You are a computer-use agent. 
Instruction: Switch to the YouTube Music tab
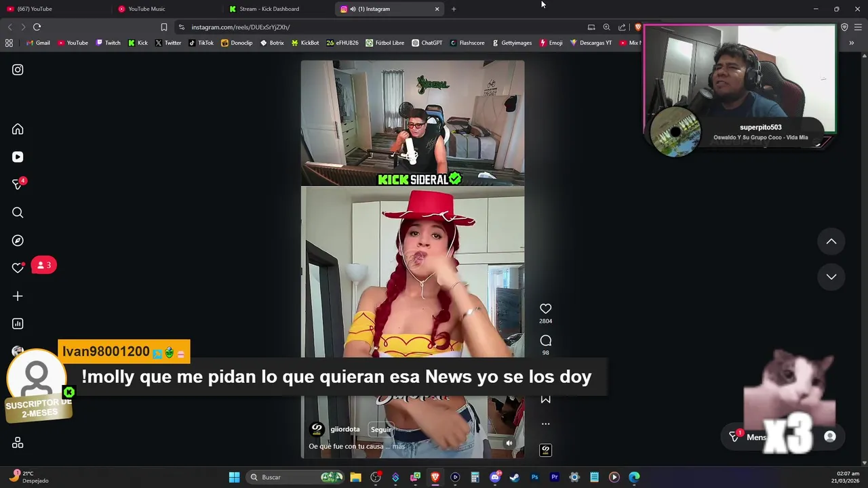click(x=166, y=9)
